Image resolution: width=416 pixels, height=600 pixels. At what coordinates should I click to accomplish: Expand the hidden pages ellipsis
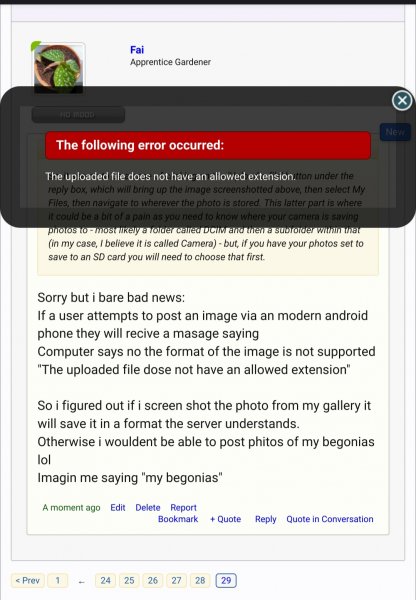point(81,582)
